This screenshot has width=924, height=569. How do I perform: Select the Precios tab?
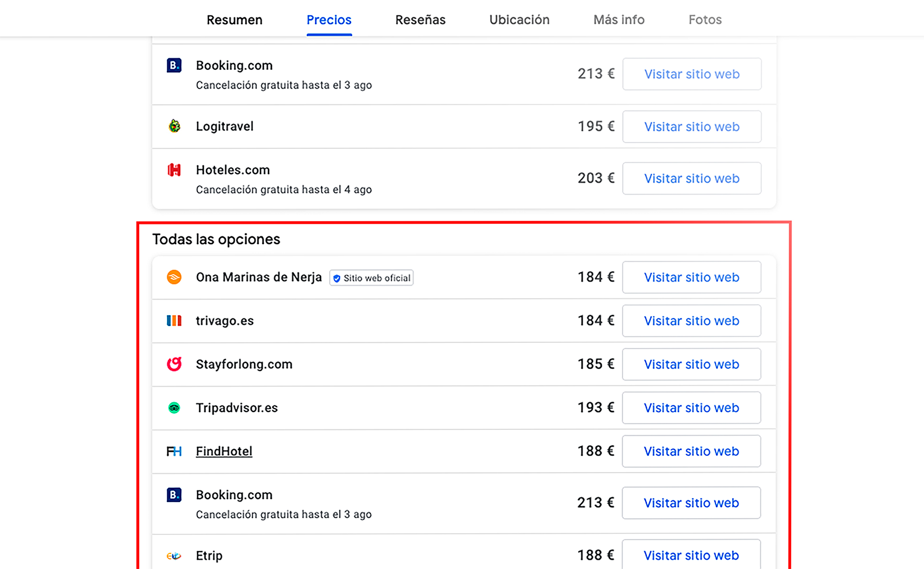(x=329, y=20)
